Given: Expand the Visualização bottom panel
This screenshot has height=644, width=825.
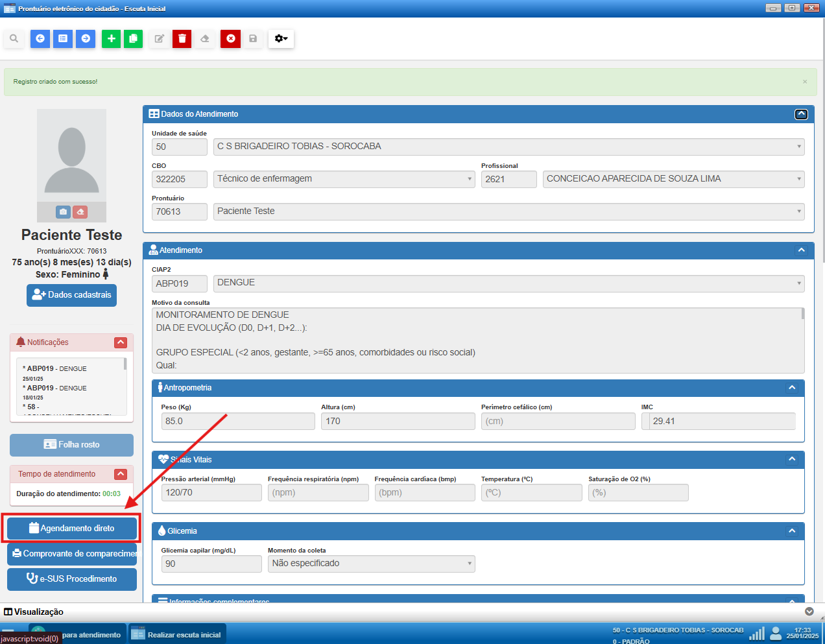Looking at the screenshot, I should (809, 612).
